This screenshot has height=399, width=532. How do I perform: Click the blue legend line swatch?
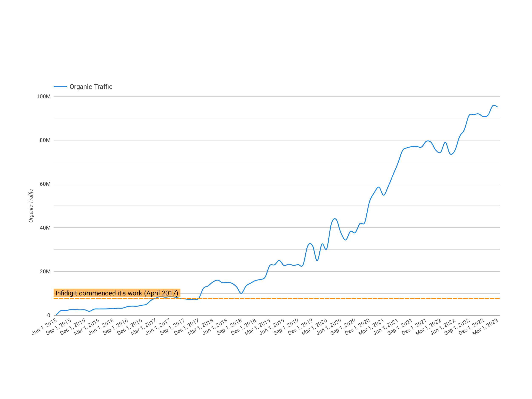click(x=60, y=87)
